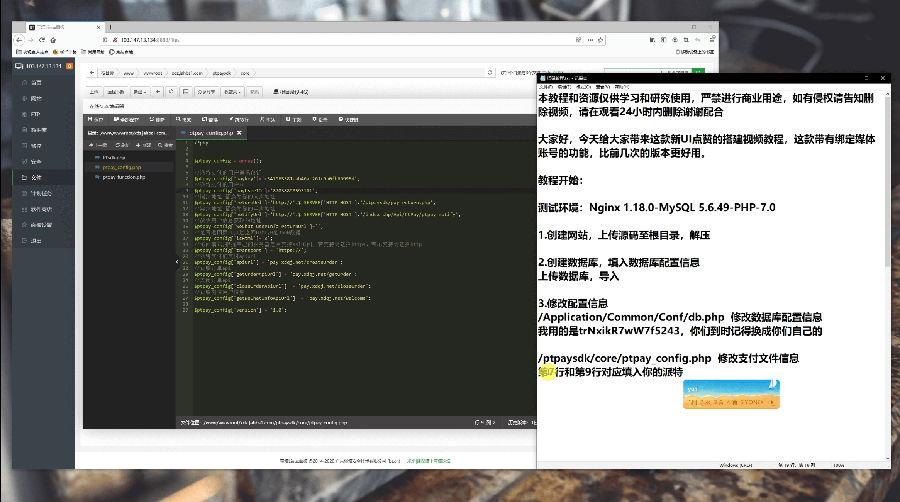Open 网站 (Websites) in the left sidebar

(36, 98)
